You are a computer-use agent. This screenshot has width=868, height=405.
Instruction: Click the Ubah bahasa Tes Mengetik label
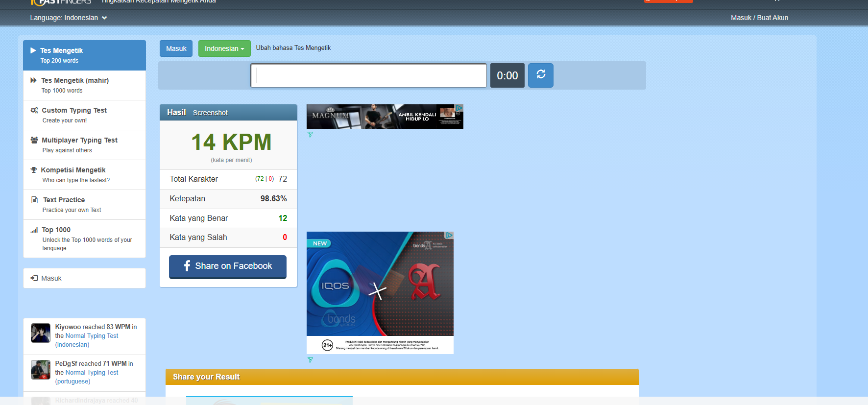(x=293, y=48)
